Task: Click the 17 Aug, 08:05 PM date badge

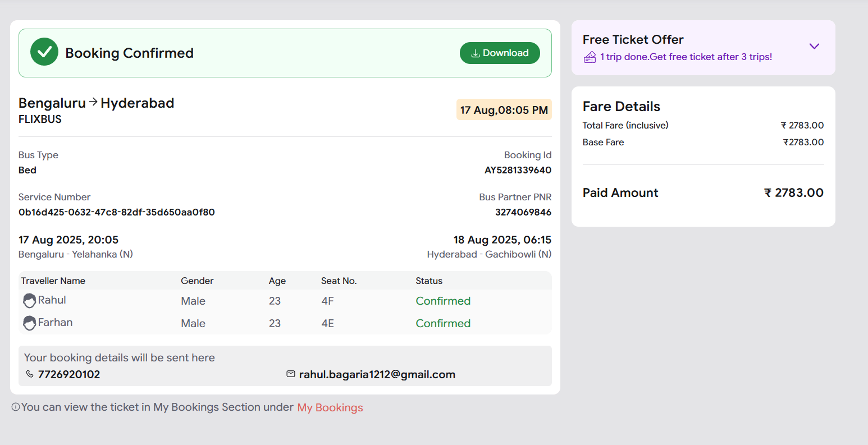Action: pyautogui.click(x=504, y=110)
